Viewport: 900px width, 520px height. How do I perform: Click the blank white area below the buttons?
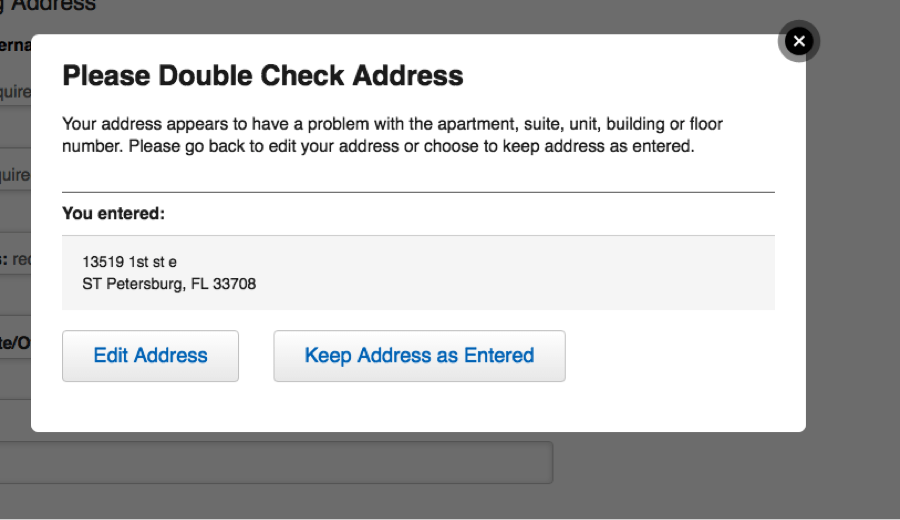(x=418, y=406)
